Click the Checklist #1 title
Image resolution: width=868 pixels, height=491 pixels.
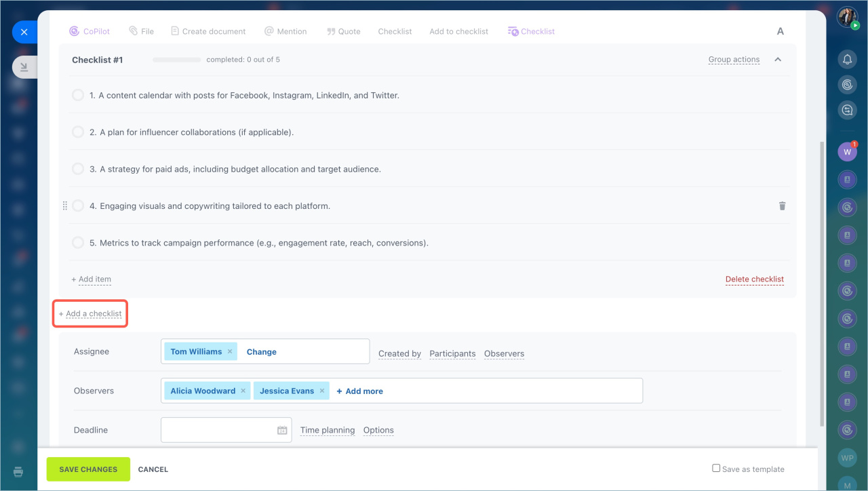click(x=98, y=60)
